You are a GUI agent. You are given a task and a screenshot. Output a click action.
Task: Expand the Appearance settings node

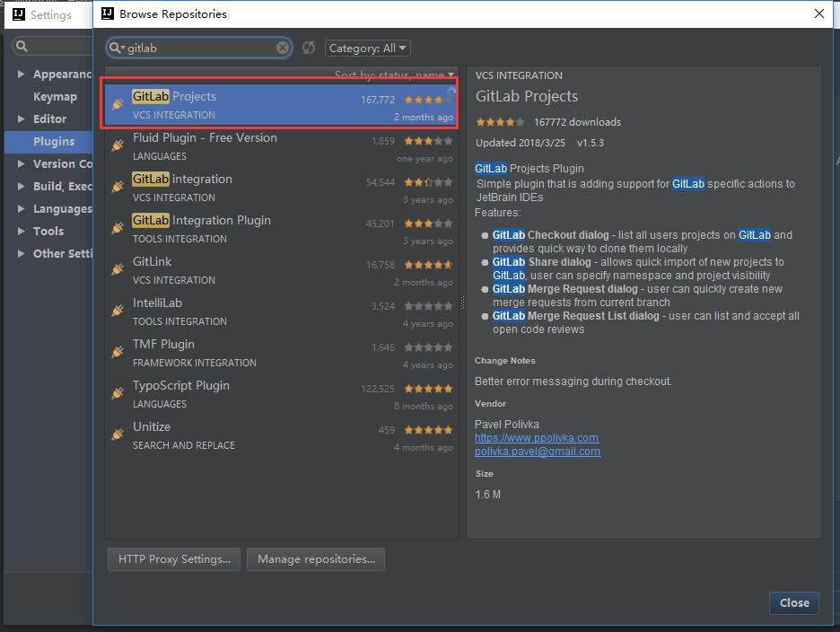pos(21,74)
